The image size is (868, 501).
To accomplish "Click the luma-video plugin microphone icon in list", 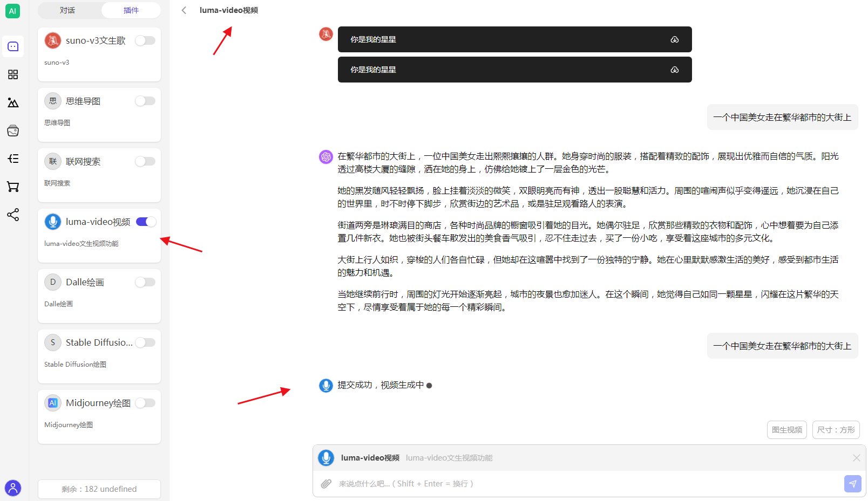I will tap(53, 222).
